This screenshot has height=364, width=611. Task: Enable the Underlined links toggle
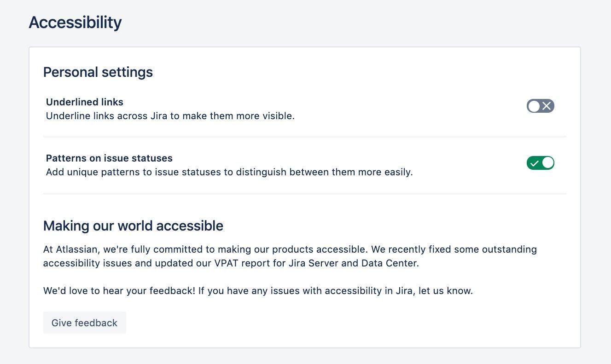pyautogui.click(x=540, y=106)
